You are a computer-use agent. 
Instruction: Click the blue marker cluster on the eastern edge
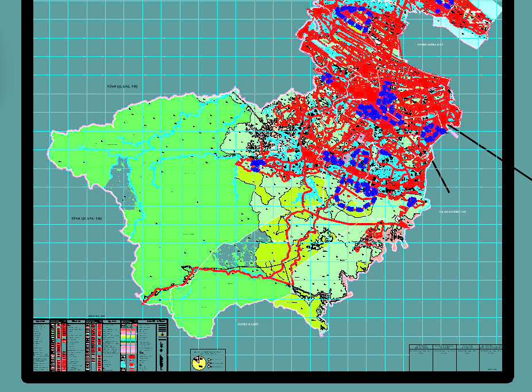(x=434, y=132)
